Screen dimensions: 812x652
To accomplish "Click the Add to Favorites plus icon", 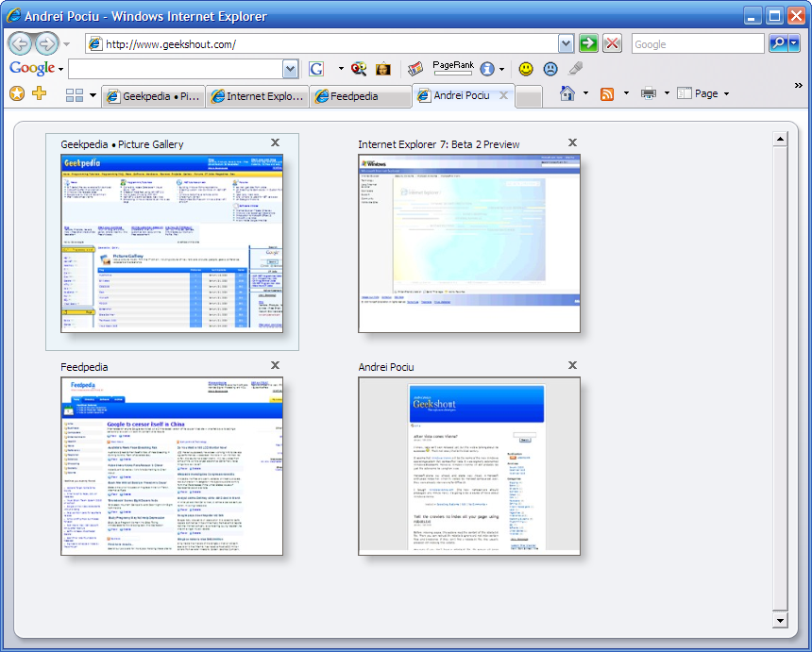I will tap(40, 93).
